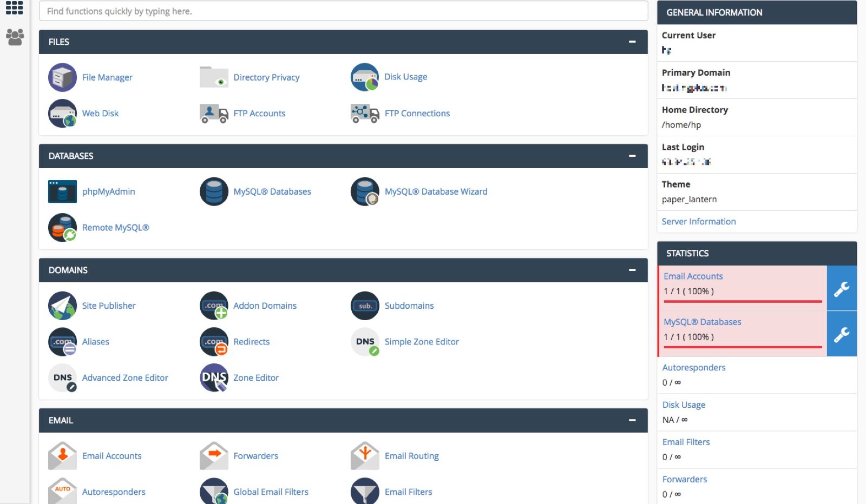Click the MySQL Databases usage progress bar

tap(743, 347)
